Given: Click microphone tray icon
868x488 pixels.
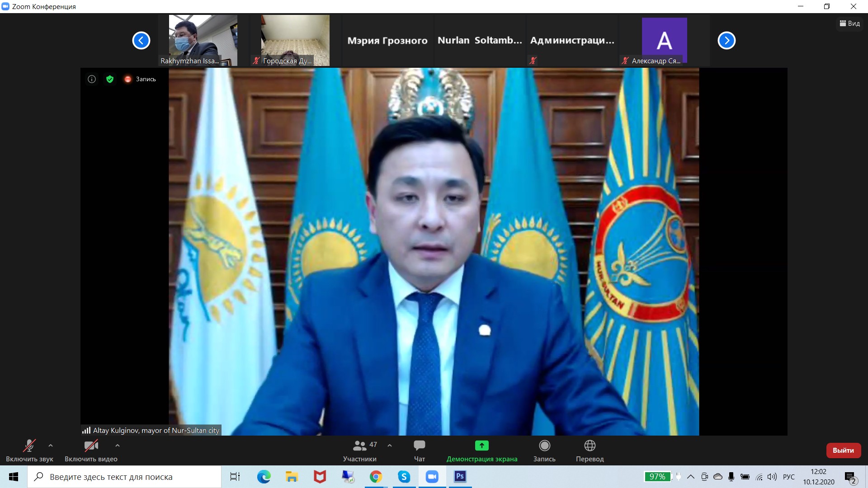Looking at the screenshot, I should [x=731, y=477].
